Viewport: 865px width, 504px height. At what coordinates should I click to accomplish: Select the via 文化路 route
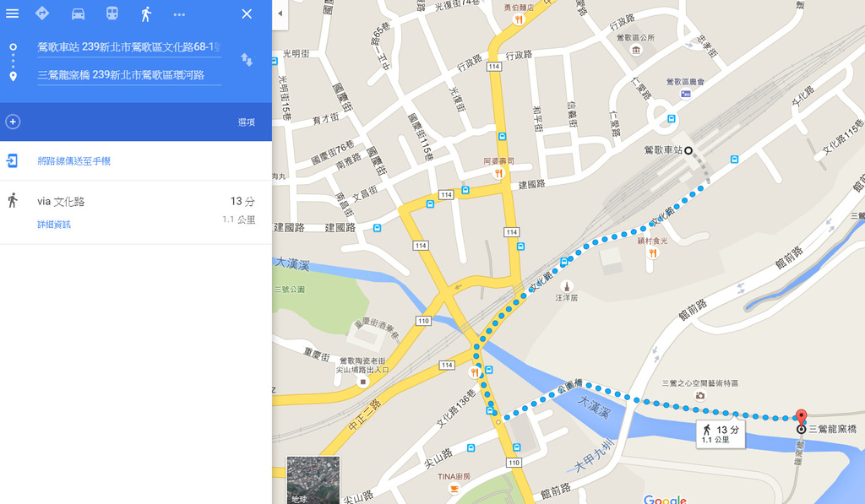135,211
